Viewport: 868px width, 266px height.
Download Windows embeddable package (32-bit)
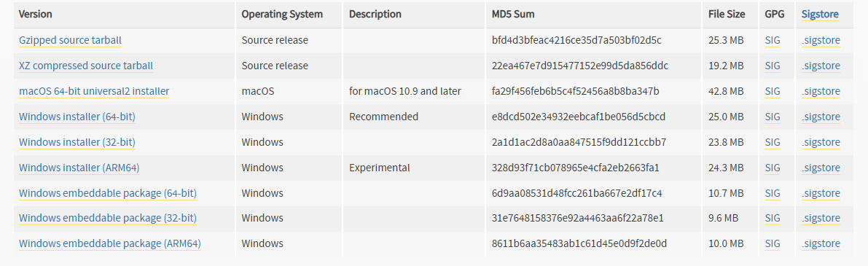pyautogui.click(x=108, y=219)
